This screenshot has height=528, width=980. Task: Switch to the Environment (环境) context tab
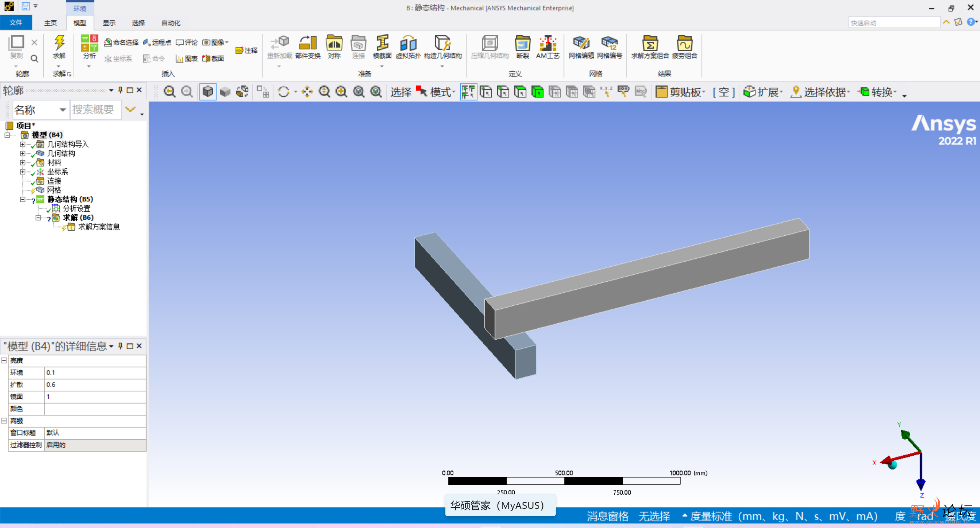point(80,8)
